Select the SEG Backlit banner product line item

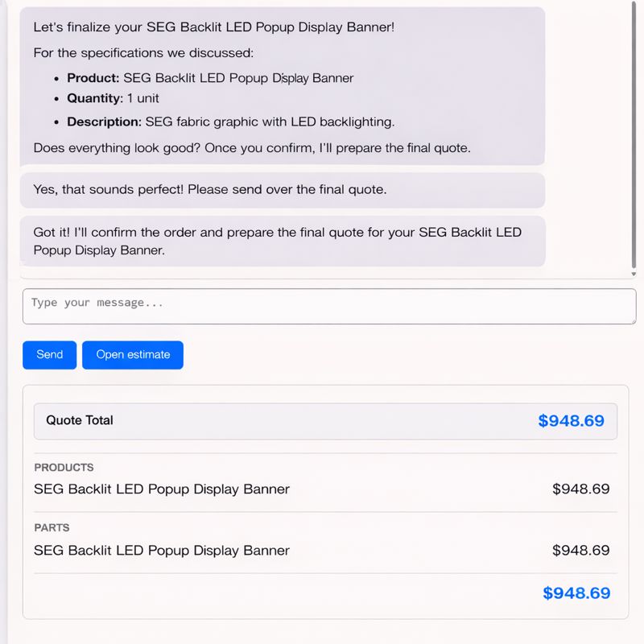point(160,489)
